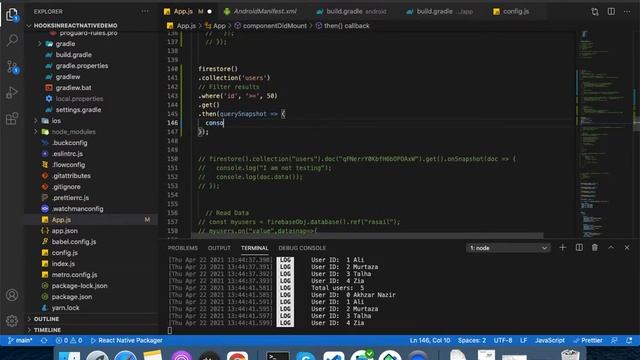This screenshot has height=360, width=640.
Task: Click the Open Changes icon in editor toolbar
Action: coord(595,11)
